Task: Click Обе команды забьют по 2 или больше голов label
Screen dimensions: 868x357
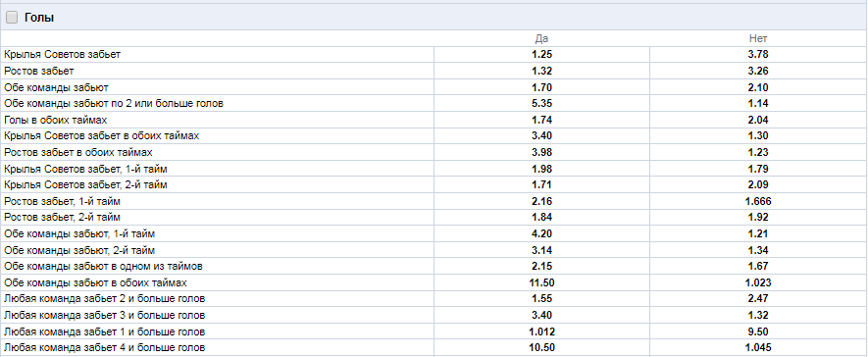Action: [114, 104]
